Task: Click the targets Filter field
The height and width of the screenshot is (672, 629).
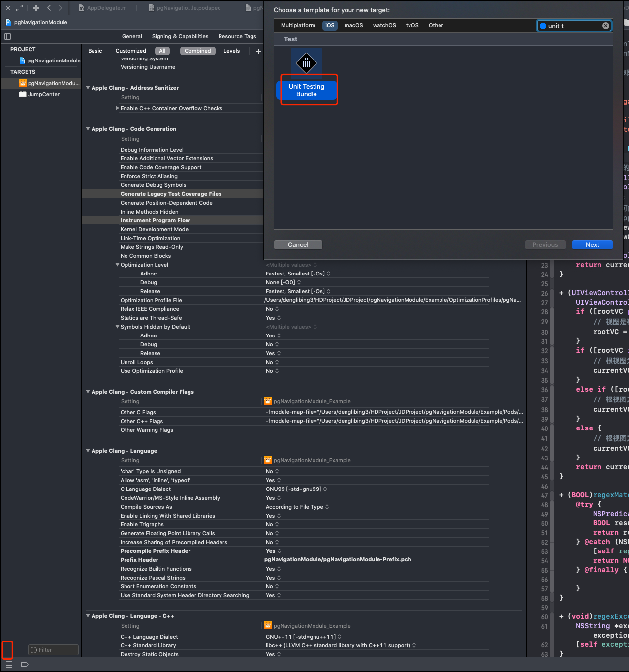Action: (x=53, y=650)
